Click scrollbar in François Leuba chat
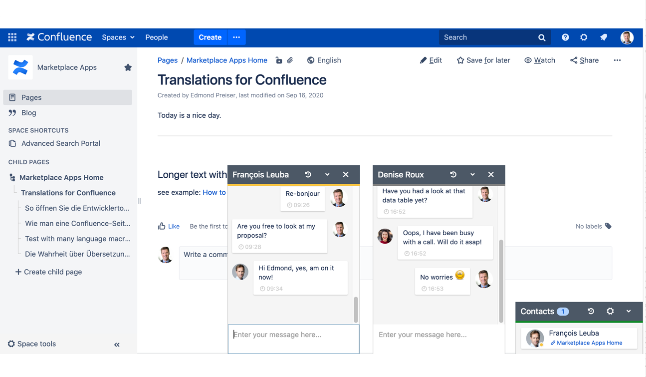The image size is (646, 377). click(x=356, y=309)
